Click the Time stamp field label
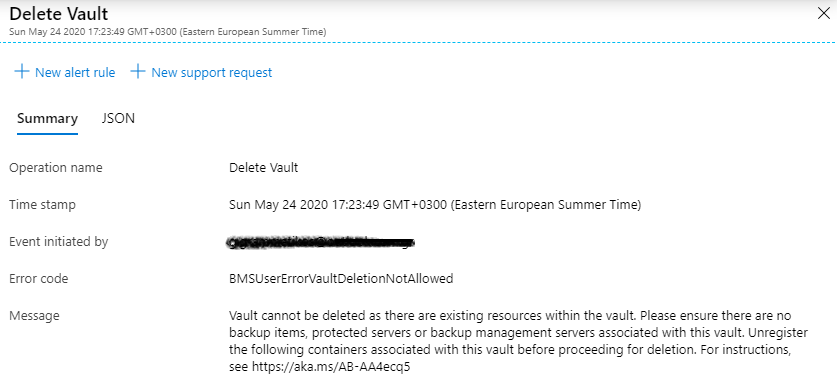 [42, 205]
